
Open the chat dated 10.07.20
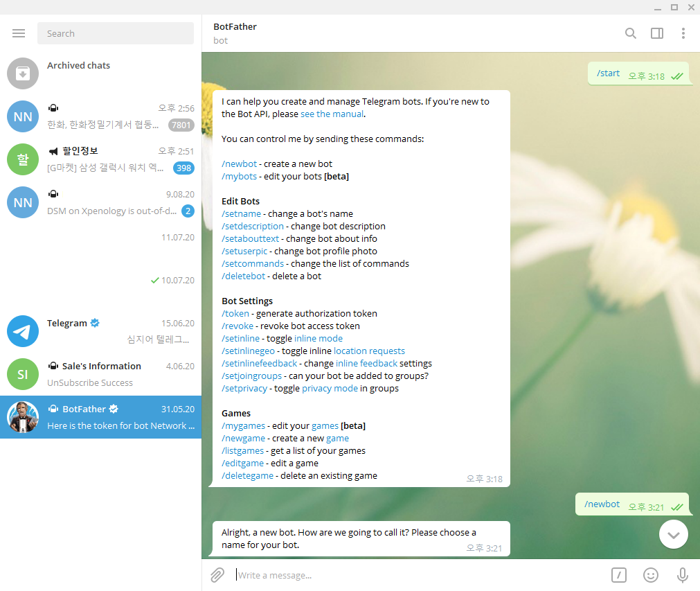click(101, 288)
